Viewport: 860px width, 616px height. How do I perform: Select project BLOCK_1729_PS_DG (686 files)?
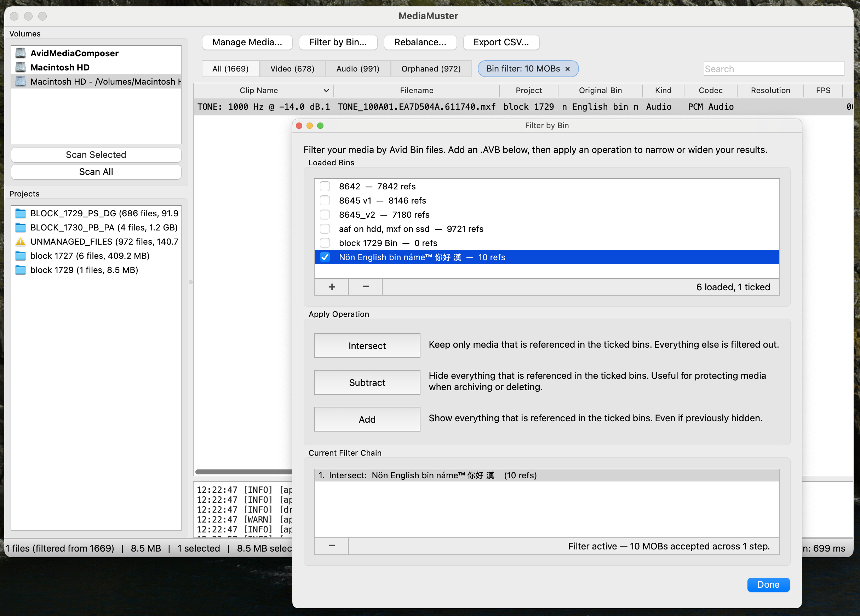point(96,213)
